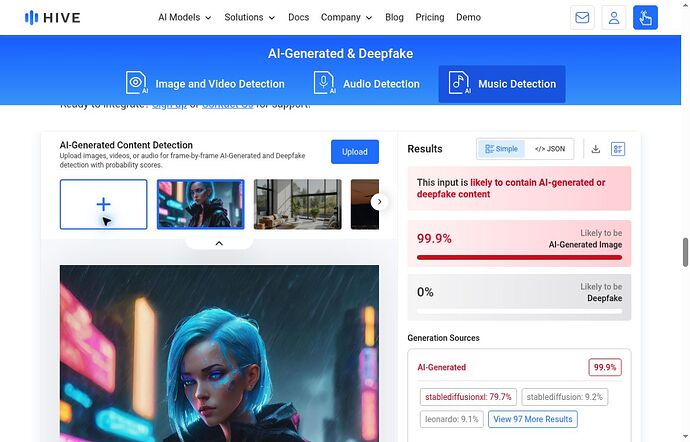690x442 pixels.
Task: Expand the Solutions menu
Action: click(250, 18)
